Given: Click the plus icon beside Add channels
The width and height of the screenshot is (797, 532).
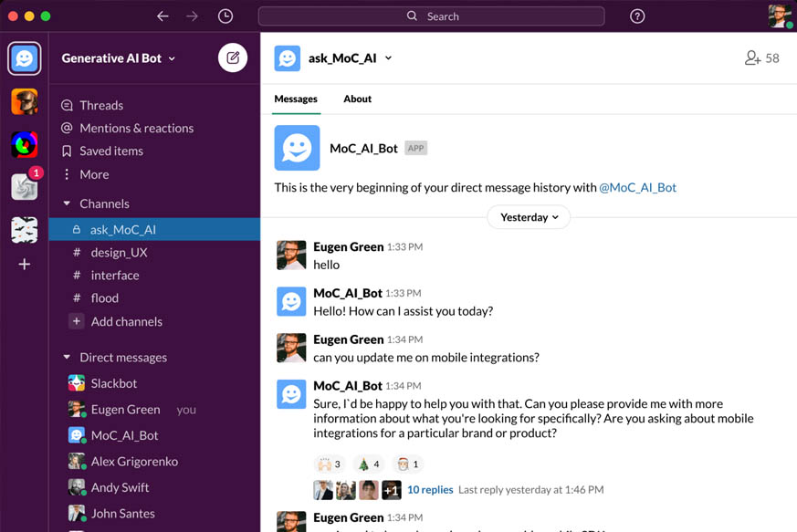Looking at the screenshot, I should point(77,321).
